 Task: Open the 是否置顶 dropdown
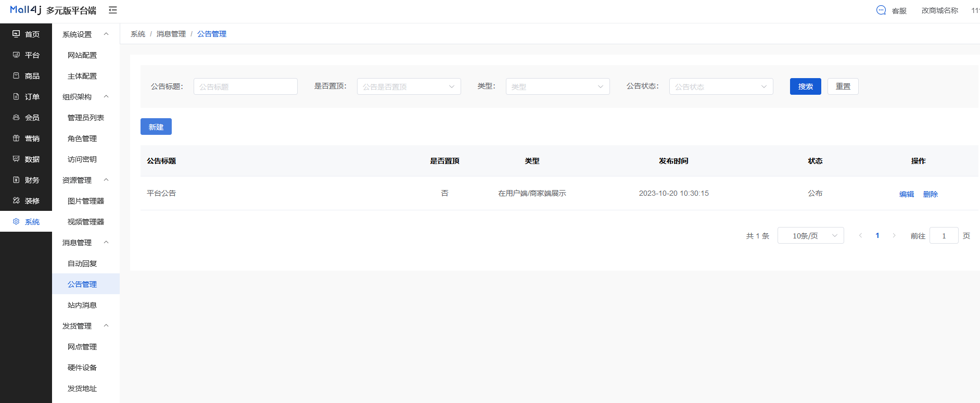coord(409,86)
